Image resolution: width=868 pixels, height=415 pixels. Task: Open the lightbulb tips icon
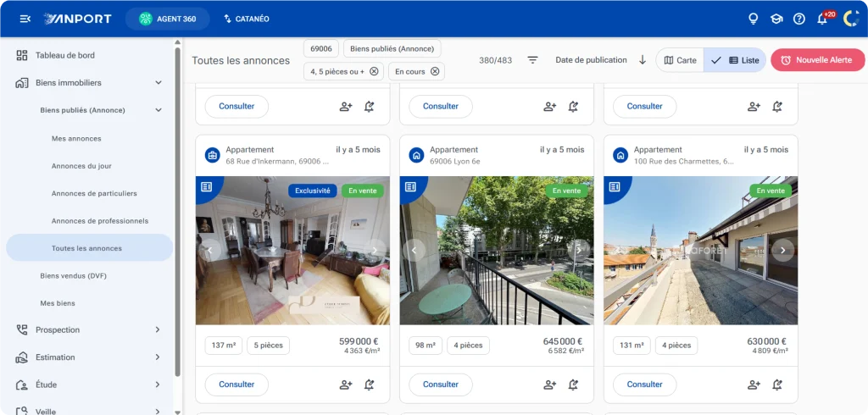coord(753,19)
